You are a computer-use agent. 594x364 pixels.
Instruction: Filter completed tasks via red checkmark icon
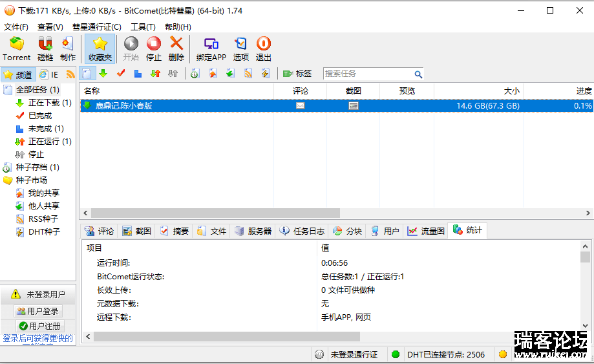tap(121, 74)
